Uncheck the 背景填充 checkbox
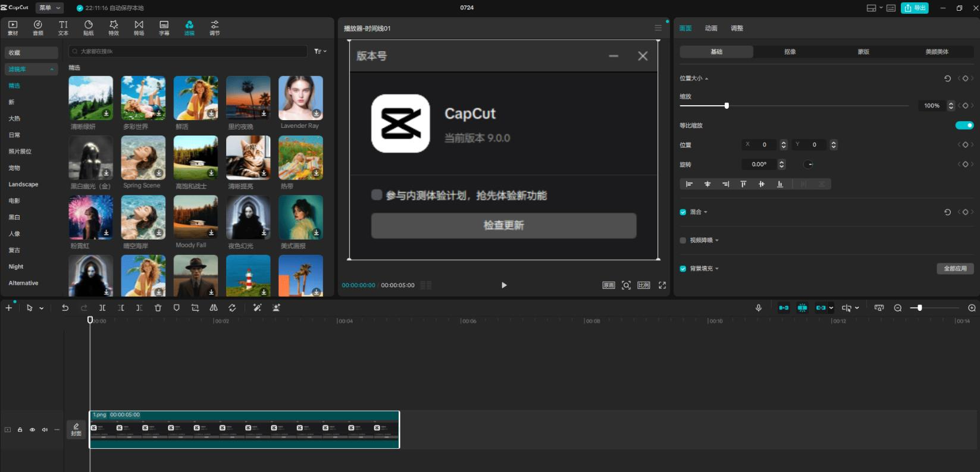 [683, 269]
